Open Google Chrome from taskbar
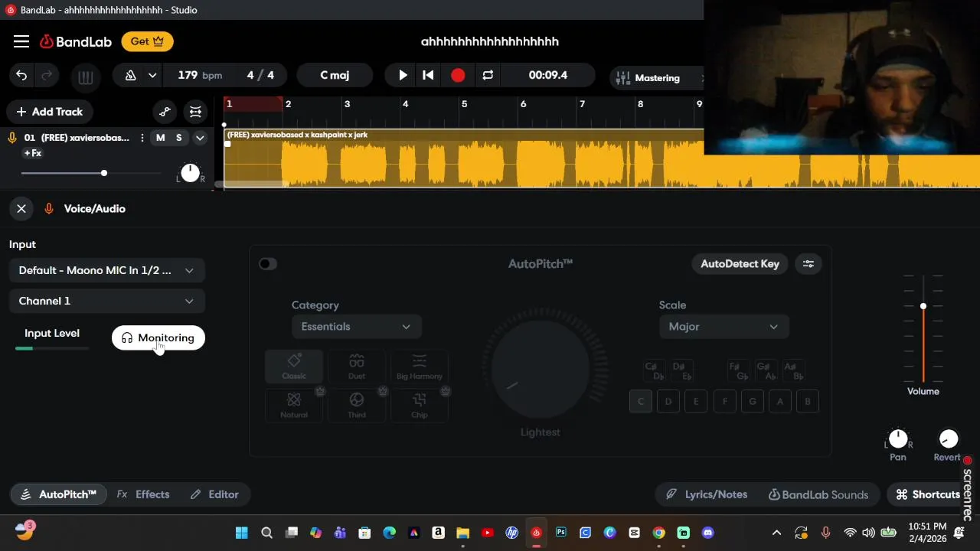The height and width of the screenshot is (551, 980). coord(658,533)
